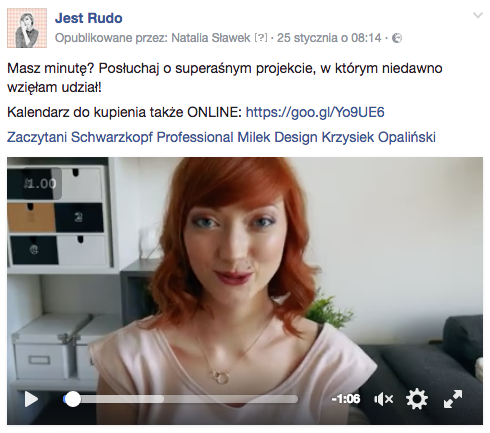Click the [?] help marker
490x433 pixels.
[261, 38]
